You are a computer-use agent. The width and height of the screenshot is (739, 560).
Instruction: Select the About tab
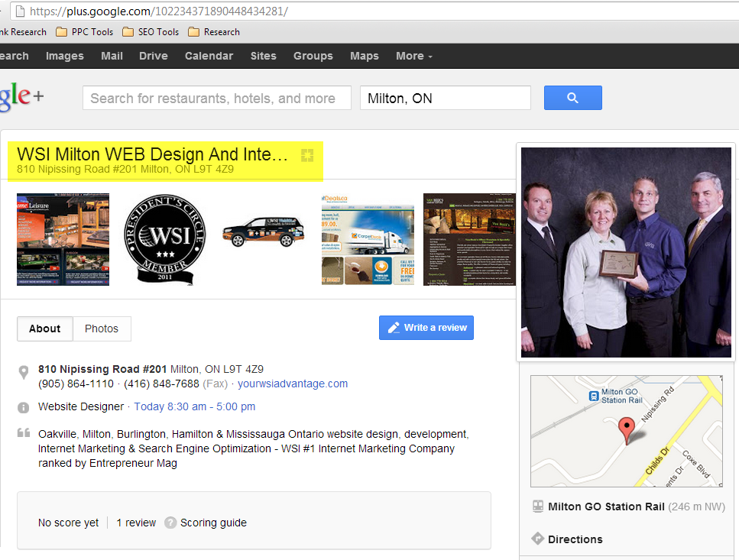pyautogui.click(x=45, y=329)
